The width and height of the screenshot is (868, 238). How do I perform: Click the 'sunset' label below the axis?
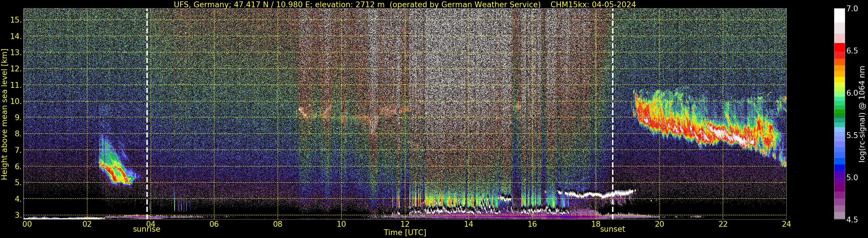[x=612, y=229]
